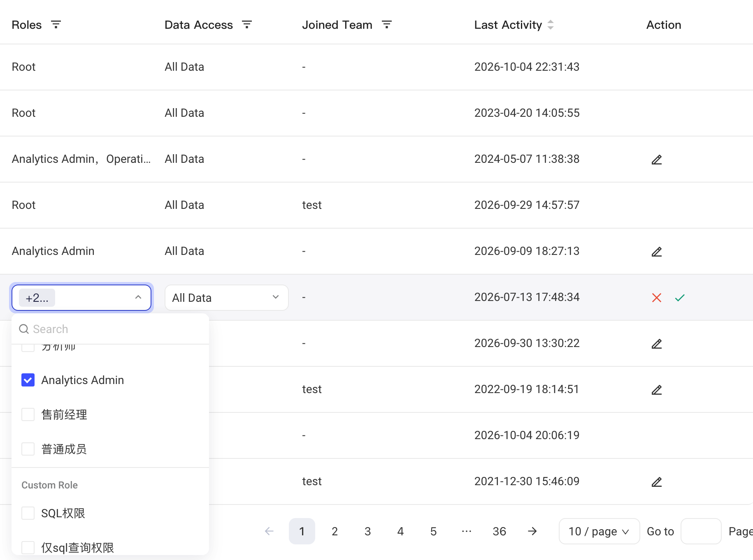Click the 2023-04-20 14:05:55 activity cell
Image resolution: width=753 pixels, height=560 pixels.
point(527,113)
